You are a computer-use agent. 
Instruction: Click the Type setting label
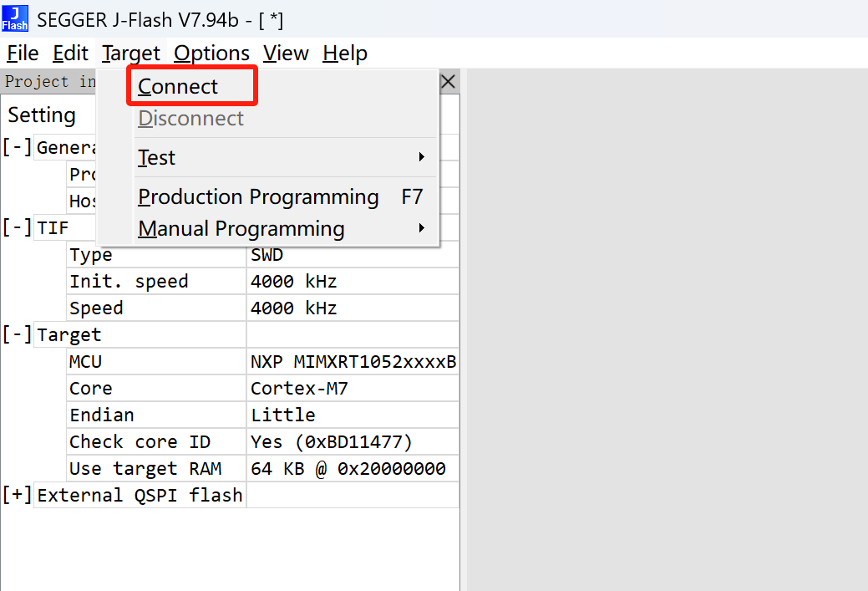point(156,255)
